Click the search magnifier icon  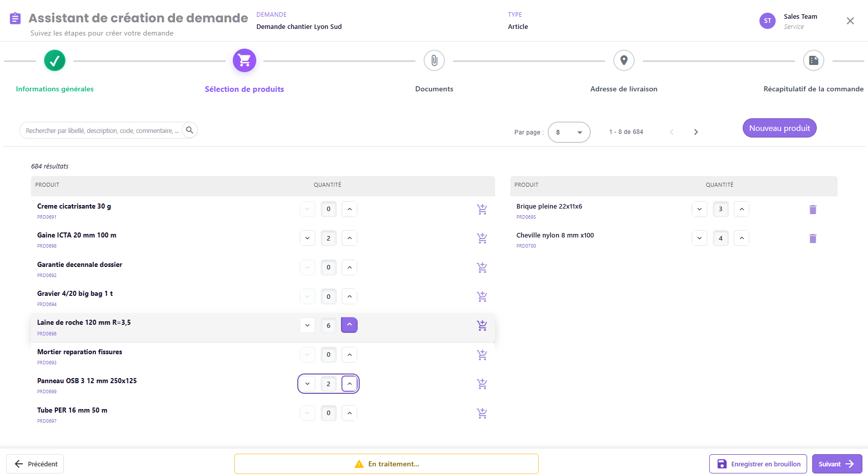pyautogui.click(x=190, y=130)
